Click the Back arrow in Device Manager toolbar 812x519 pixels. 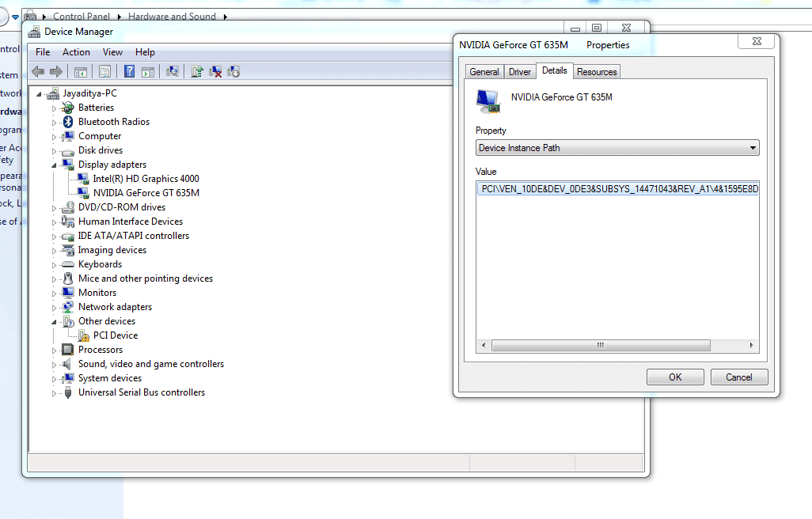click(x=37, y=72)
